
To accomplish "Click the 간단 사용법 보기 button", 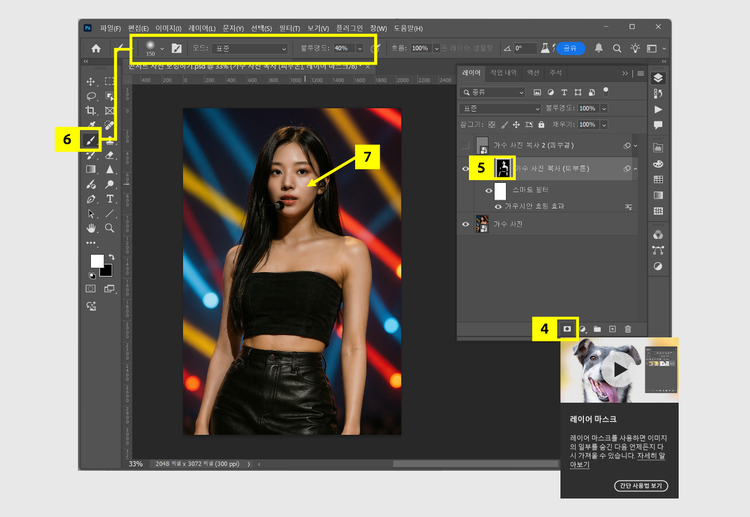I will pyautogui.click(x=640, y=485).
